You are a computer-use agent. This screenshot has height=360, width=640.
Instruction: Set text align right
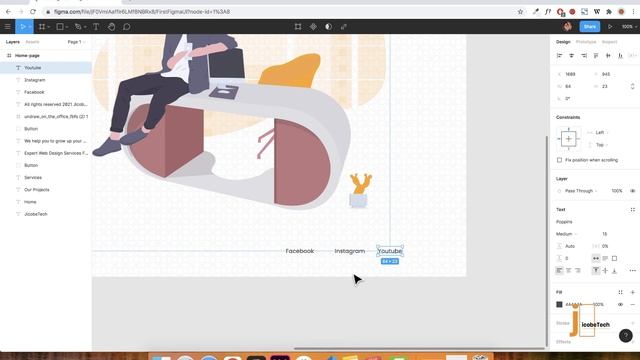pos(578,270)
